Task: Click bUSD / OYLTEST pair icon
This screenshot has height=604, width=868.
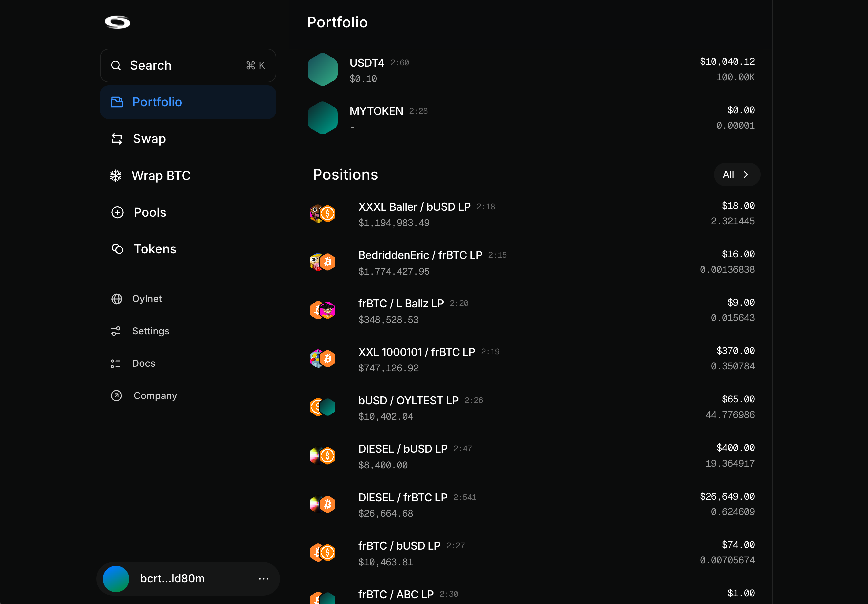Action: tap(323, 407)
